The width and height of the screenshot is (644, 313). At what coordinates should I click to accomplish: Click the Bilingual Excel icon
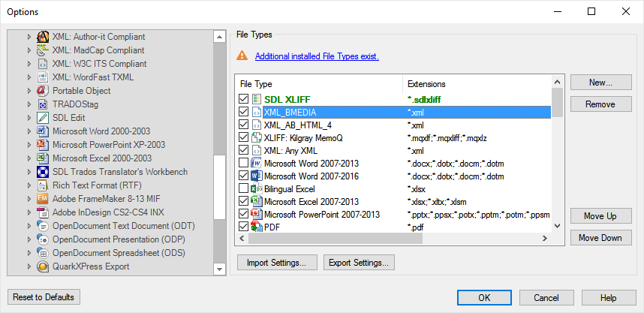256,189
